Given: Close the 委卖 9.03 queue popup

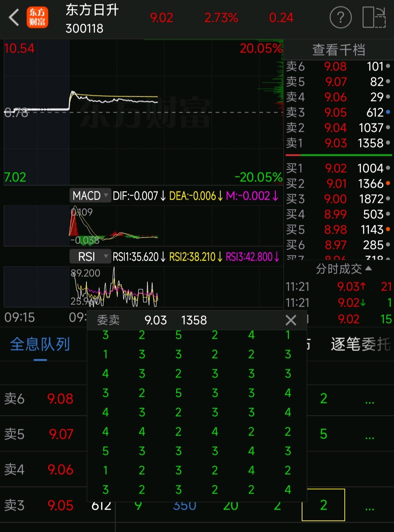Looking at the screenshot, I should tap(291, 320).
